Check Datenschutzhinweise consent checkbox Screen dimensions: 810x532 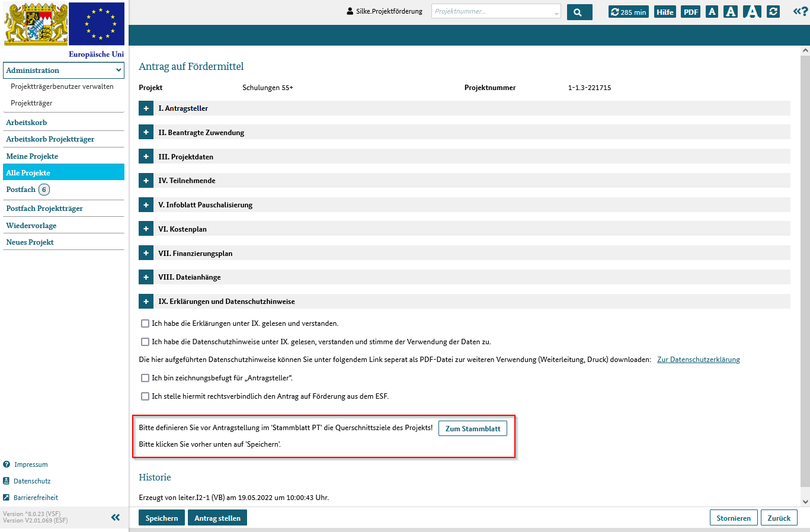(145, 342)
